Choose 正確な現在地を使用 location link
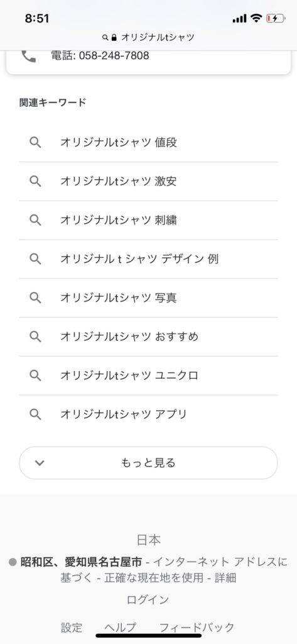The image size is (297, 644). [154, 578]
